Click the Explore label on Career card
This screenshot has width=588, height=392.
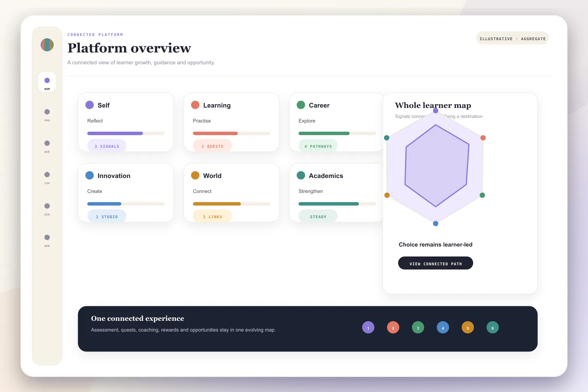pyautogui.click(x=307, y=121)
